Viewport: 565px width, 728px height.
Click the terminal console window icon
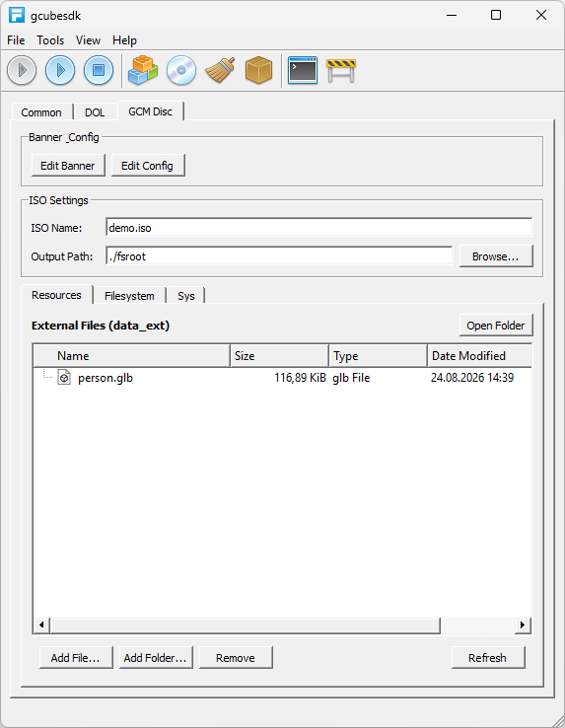coord(303,70)
